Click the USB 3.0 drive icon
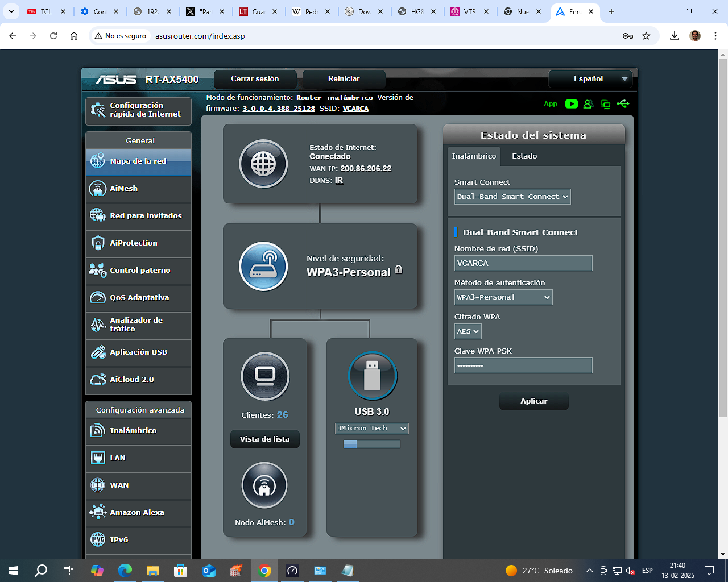This screenshot has width=728, height=582. pos(372,376)
